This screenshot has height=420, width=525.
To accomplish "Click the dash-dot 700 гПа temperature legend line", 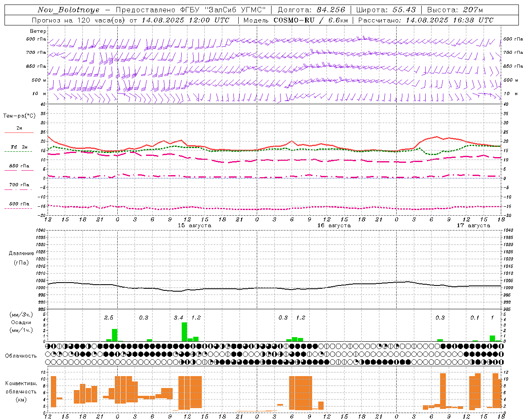I will coord(18,190).
